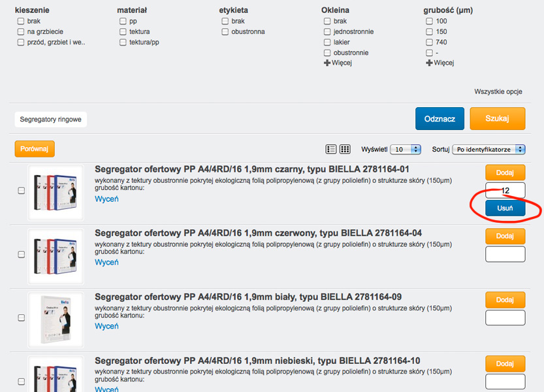Expand more grubość options with Więcej

click(x=440, y=63)
